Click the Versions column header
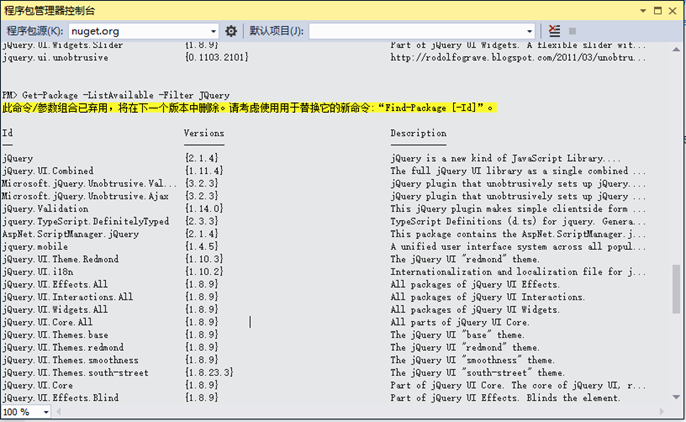 [x=204, y=133]
